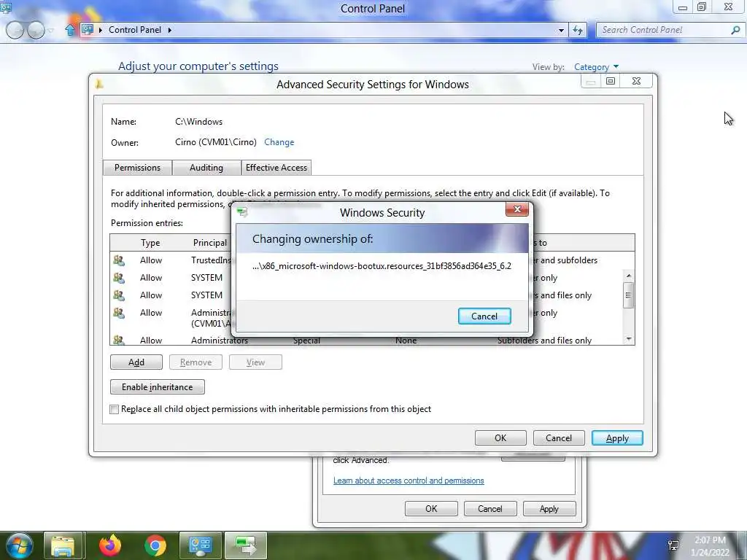747x560 pixels.
Task: Launch Firefox from the taskbar
Action: click(109, 545)
